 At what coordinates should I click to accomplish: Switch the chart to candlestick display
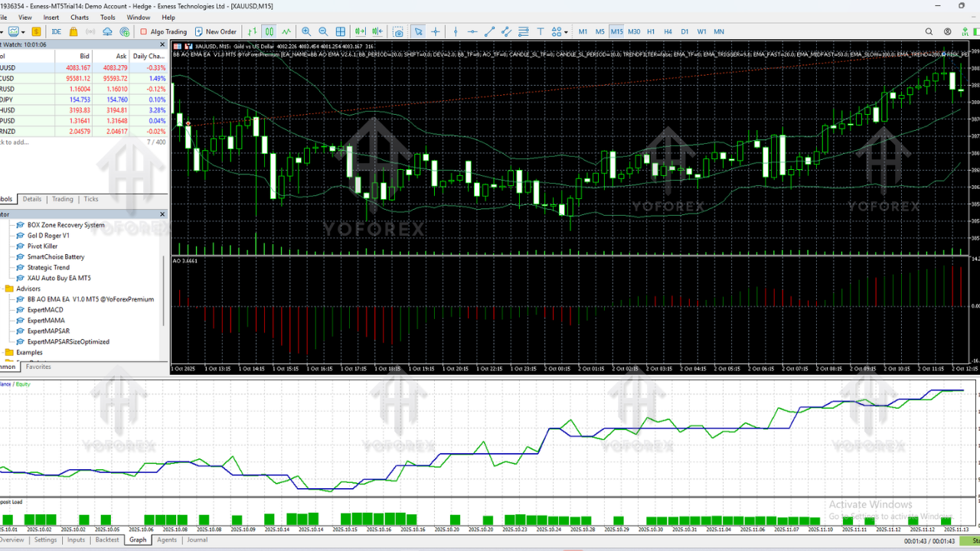pyautogui.click(x=267, y=31)
